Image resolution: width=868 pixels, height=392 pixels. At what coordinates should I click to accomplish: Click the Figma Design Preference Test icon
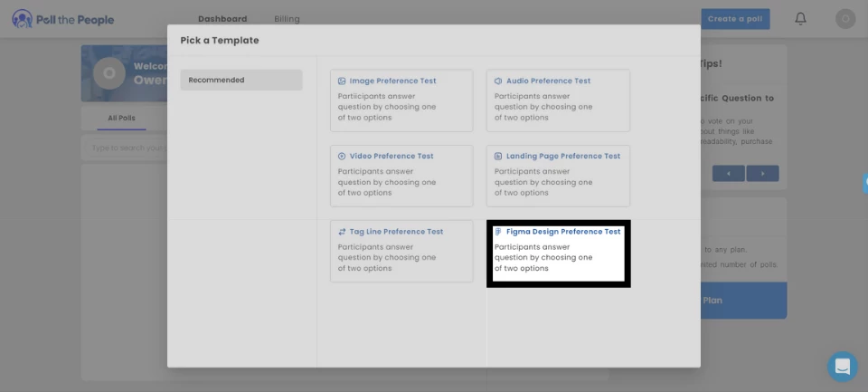pyautogui.click(x=498, y=232)
